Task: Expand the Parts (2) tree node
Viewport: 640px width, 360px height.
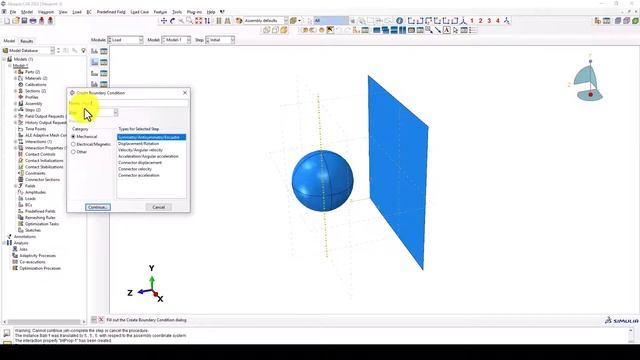Action: tap(16, 72)
